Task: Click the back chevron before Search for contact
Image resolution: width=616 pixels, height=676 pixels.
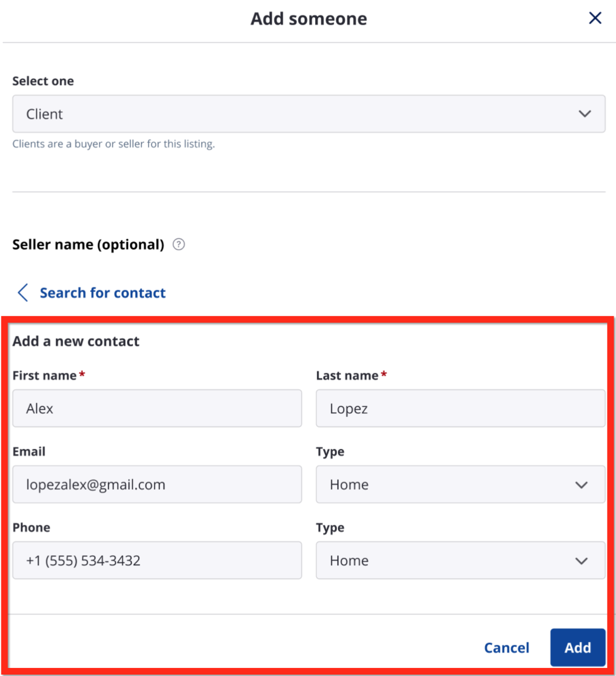Action: [x=23, y=293]
